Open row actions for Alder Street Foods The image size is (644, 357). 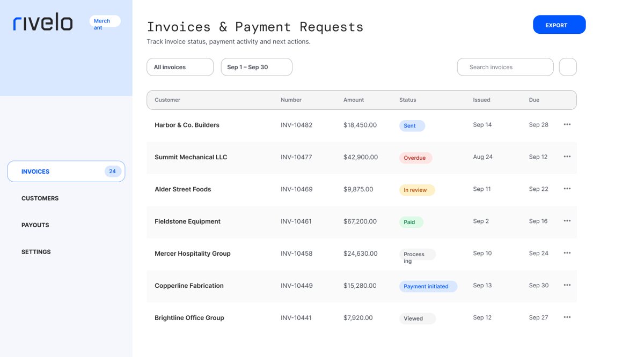567,189
